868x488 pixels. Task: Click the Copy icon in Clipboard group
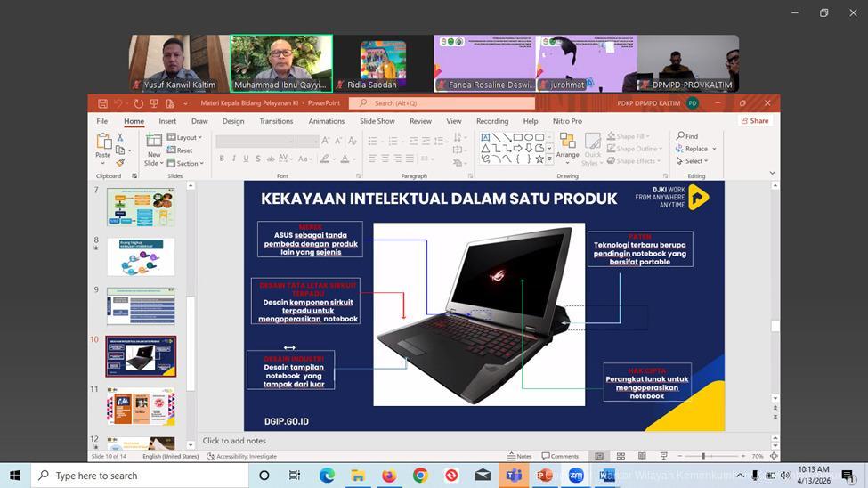120,150
